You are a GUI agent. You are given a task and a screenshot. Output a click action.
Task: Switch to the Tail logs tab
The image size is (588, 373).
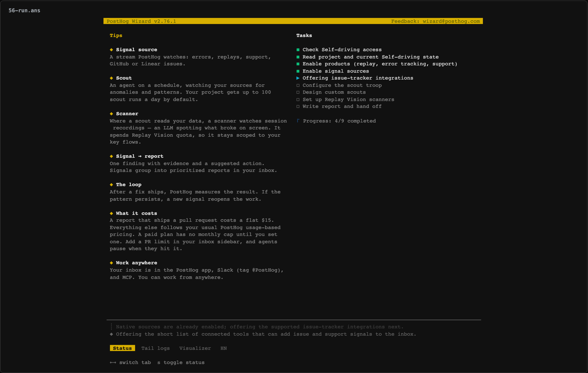pyautogui.click(x=155, y=348)
